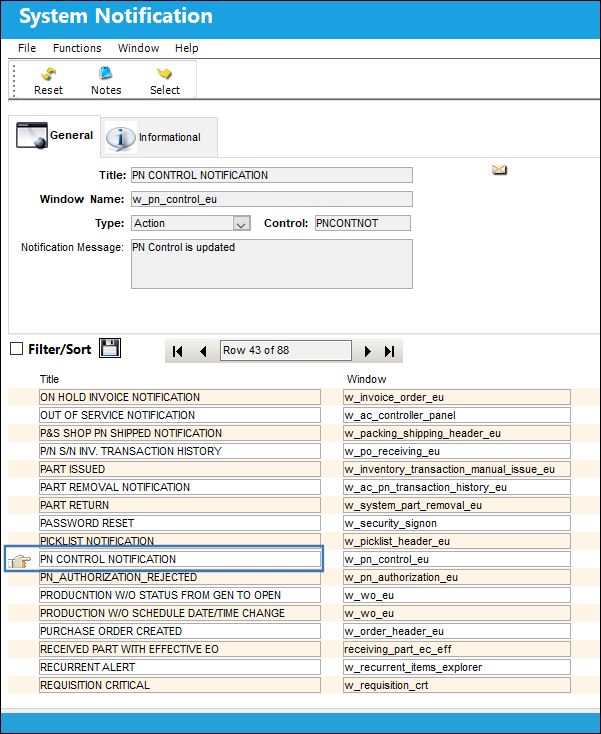601x734 pixels.
Task: Select P&S SHOP PN SHIPPED NOTIFICATION row
Action: [x=180, y=433]
